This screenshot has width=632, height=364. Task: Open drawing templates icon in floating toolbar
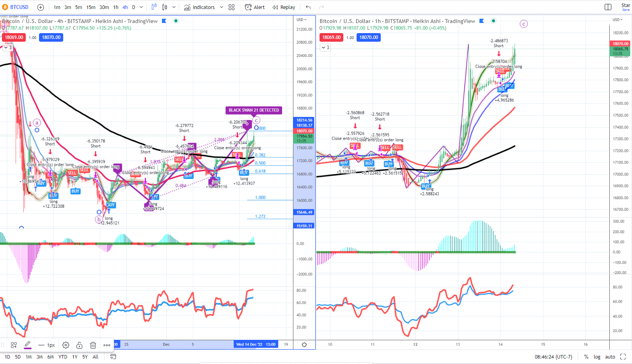coord(14,345)
